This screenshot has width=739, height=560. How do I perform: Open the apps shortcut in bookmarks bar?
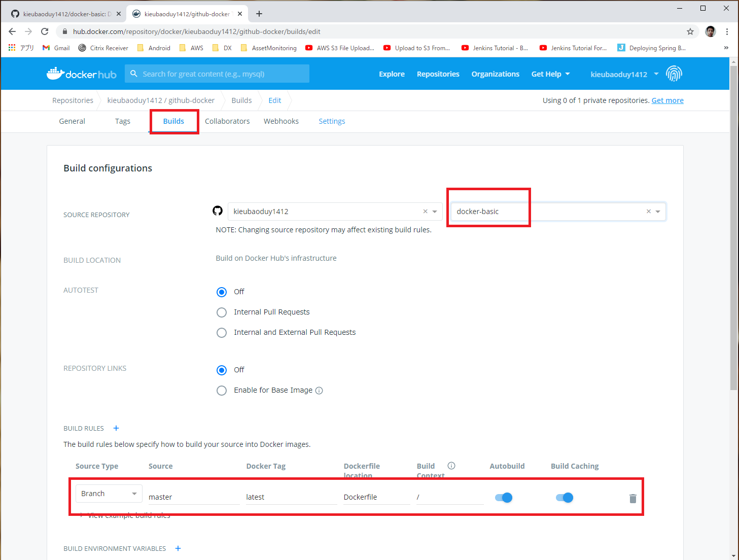(21, 48)
